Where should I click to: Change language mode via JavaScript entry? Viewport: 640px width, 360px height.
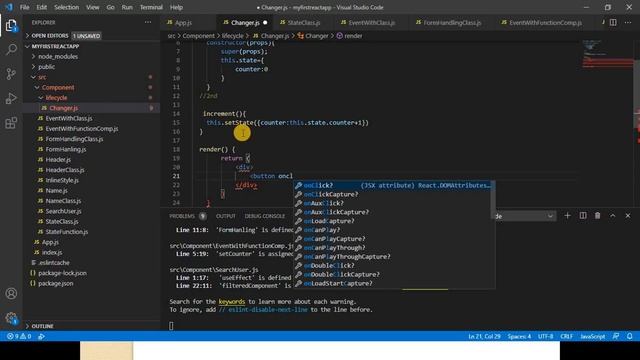click(x=593, y=336)
